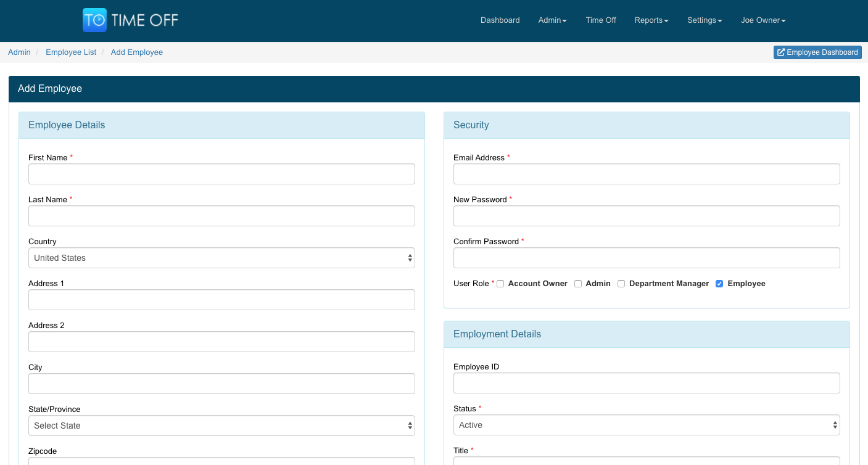Viewport: 868px width, 465px height.
Task: Click the Time Off clock logo
Action: tap(94, 20)
